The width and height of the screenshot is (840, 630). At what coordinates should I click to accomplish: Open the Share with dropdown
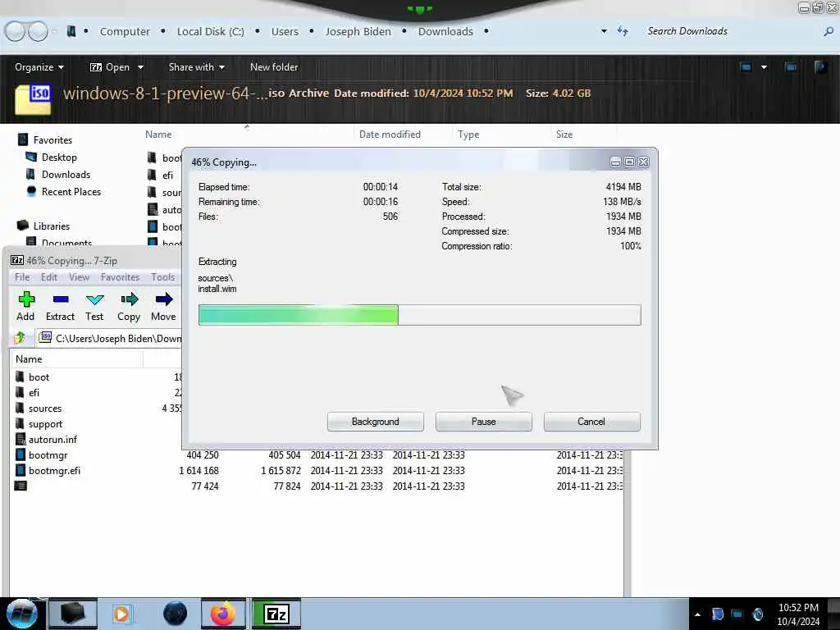pyautogui.click(x=197, y=67)
